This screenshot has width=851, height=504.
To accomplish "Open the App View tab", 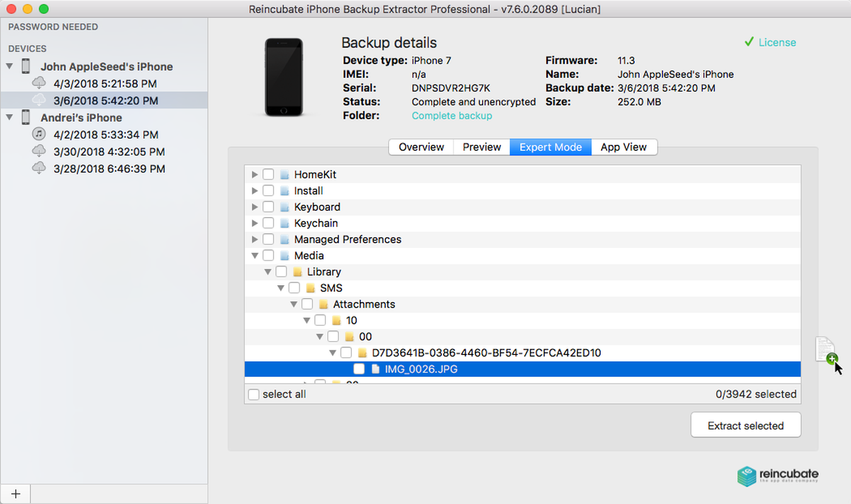I will (624, 147).
